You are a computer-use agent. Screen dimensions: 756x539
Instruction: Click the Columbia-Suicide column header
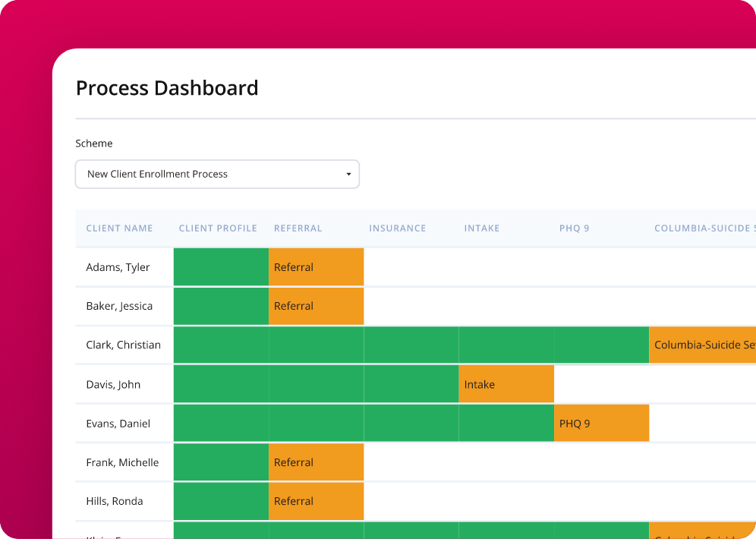tap(702, 229)
